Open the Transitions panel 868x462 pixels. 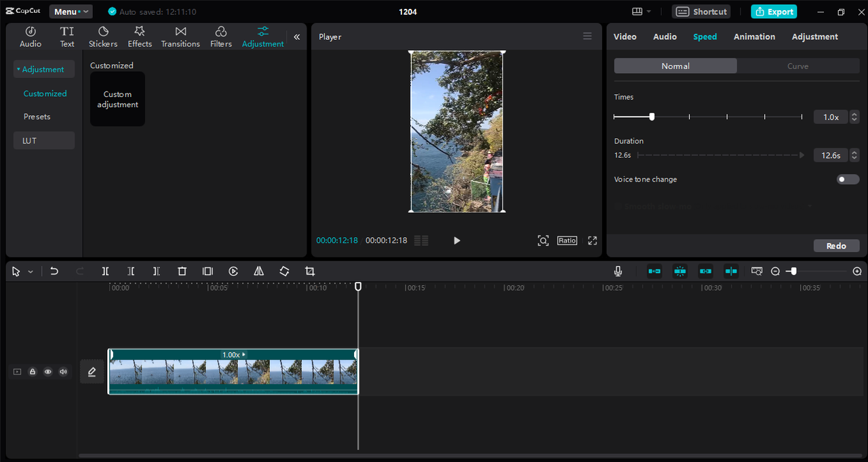coord(180,37)
